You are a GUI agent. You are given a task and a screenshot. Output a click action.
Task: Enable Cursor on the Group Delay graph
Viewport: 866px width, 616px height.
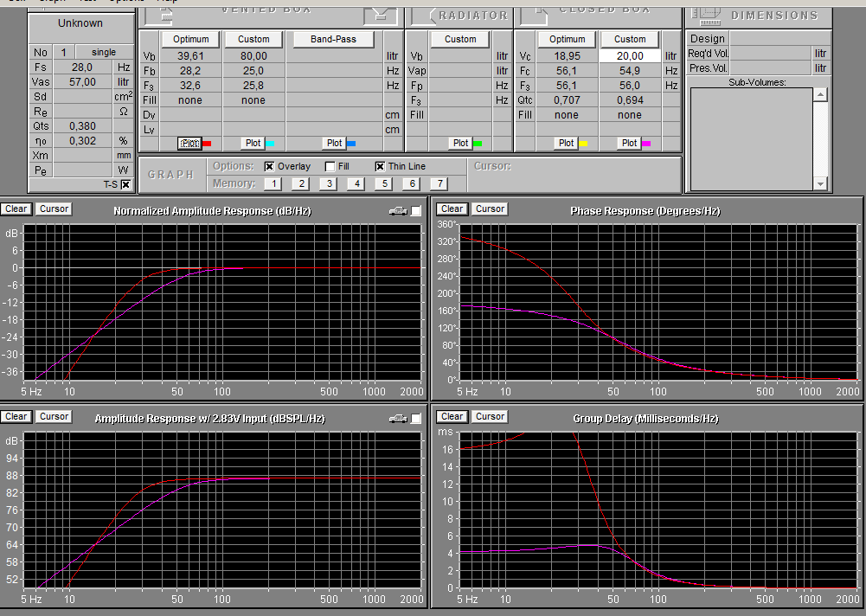(x=490, y=416)
